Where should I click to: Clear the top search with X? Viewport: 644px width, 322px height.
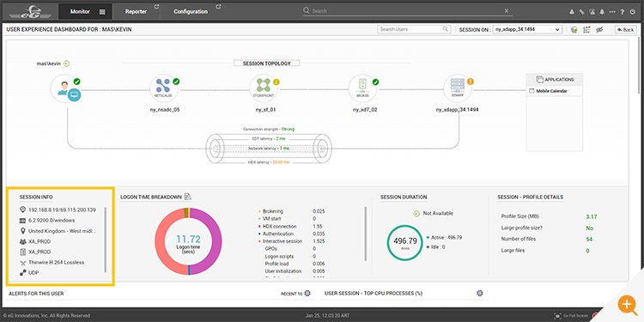507,10
